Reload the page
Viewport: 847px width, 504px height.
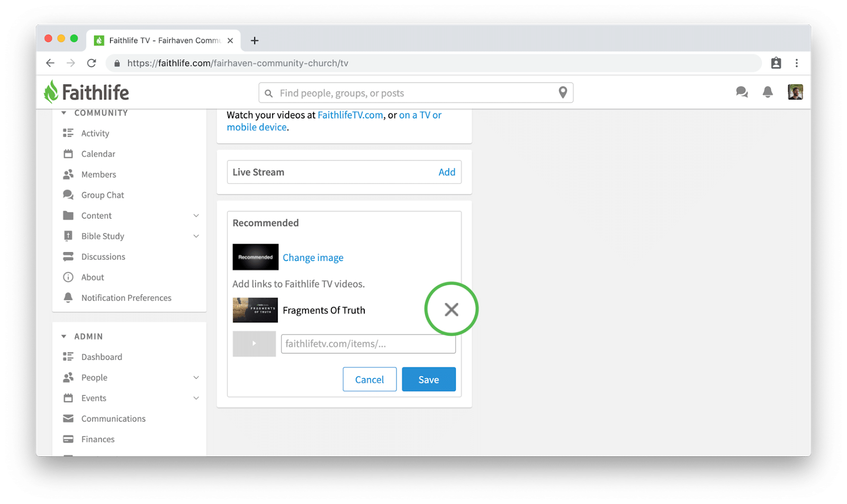92,63
